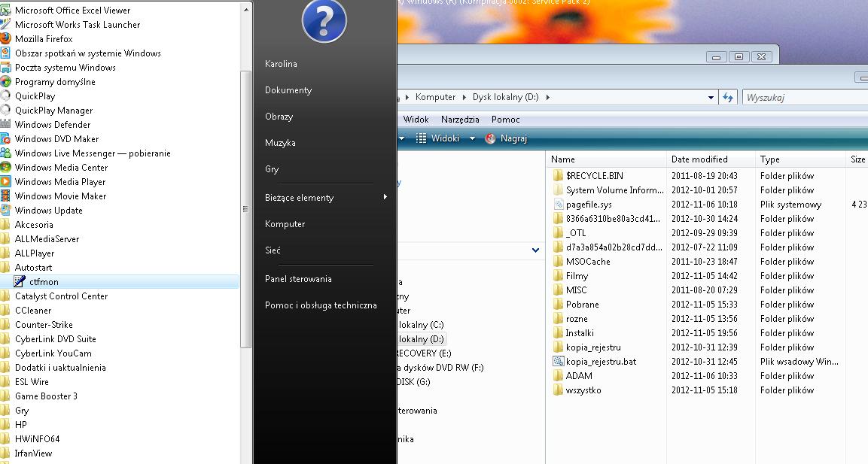Open Panel sterowania from Start menu
This screenshot has width=868, height=464.
(x=298, y=279)
